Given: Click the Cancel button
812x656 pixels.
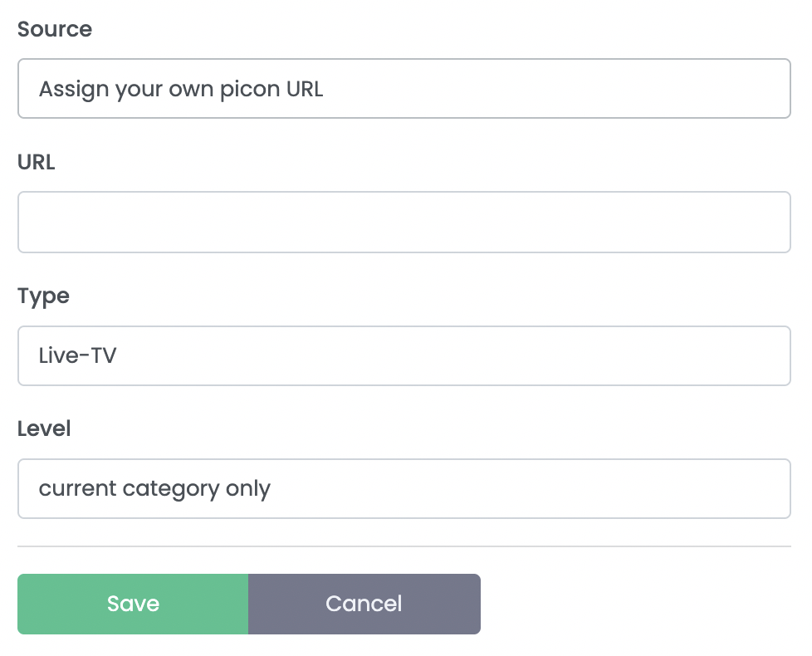Looking at the screenshot, I should coord(364,604).
